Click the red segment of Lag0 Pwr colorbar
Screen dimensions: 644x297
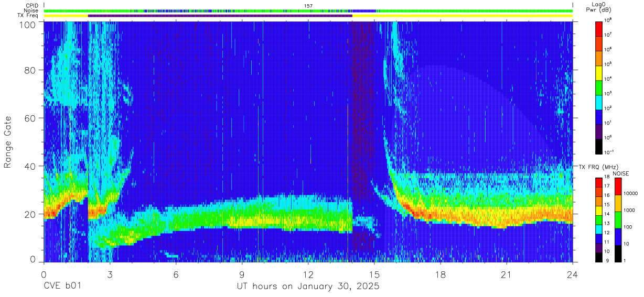599,28
